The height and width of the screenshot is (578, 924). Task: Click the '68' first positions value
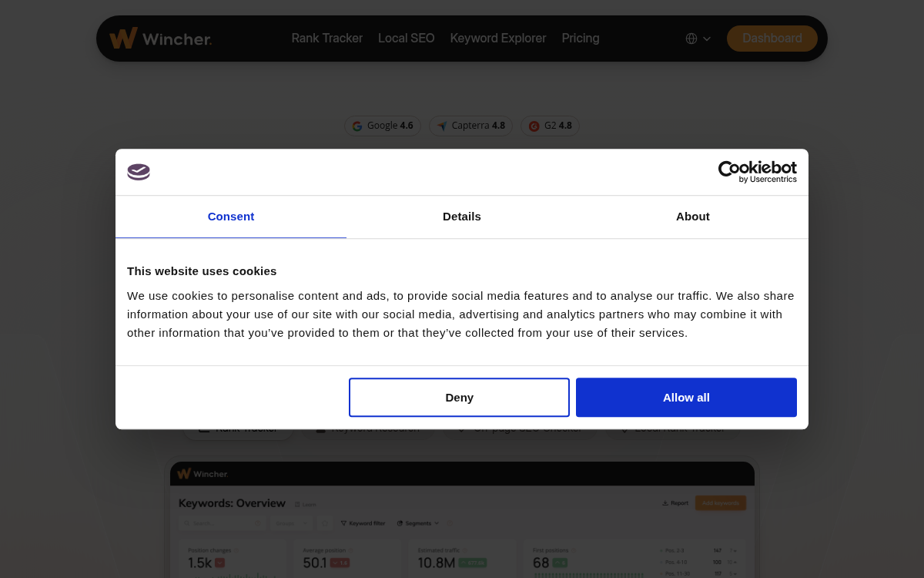(x=541, y=563)
